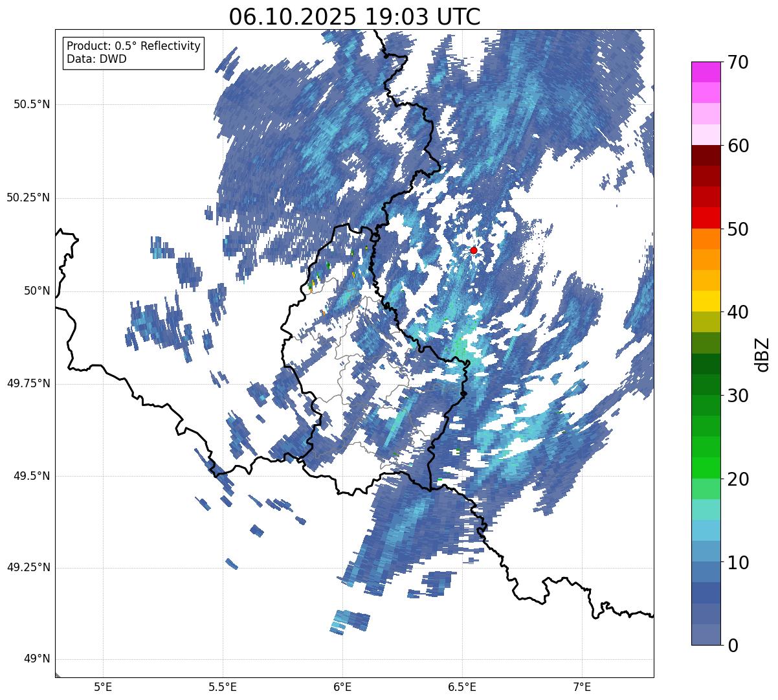The image size is (778, 700).
Task: Click the latitude label "49°N"
Action: (37, 659)
